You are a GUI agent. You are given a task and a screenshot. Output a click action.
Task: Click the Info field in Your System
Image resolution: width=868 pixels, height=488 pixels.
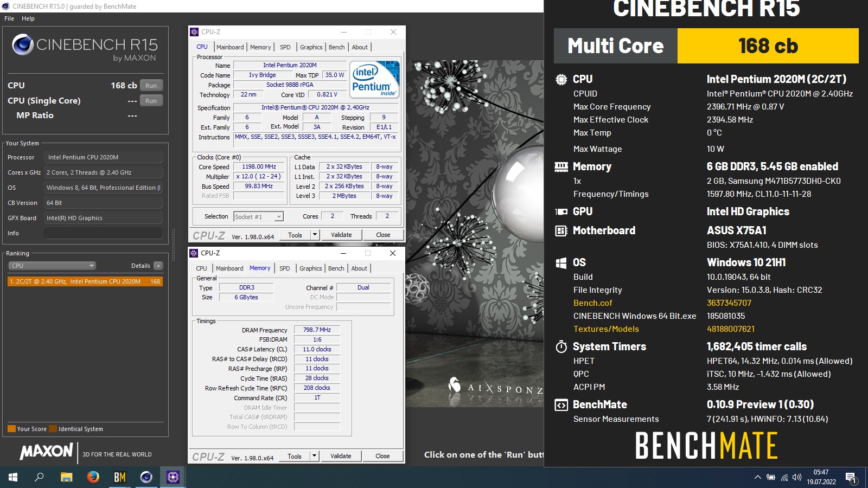[103, 233]
